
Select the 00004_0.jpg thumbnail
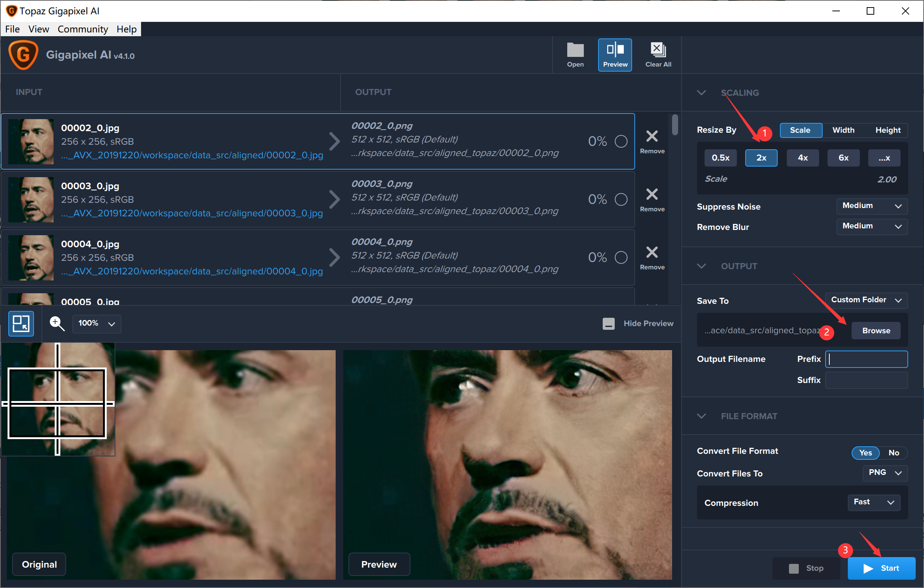[x=31, y=257]
